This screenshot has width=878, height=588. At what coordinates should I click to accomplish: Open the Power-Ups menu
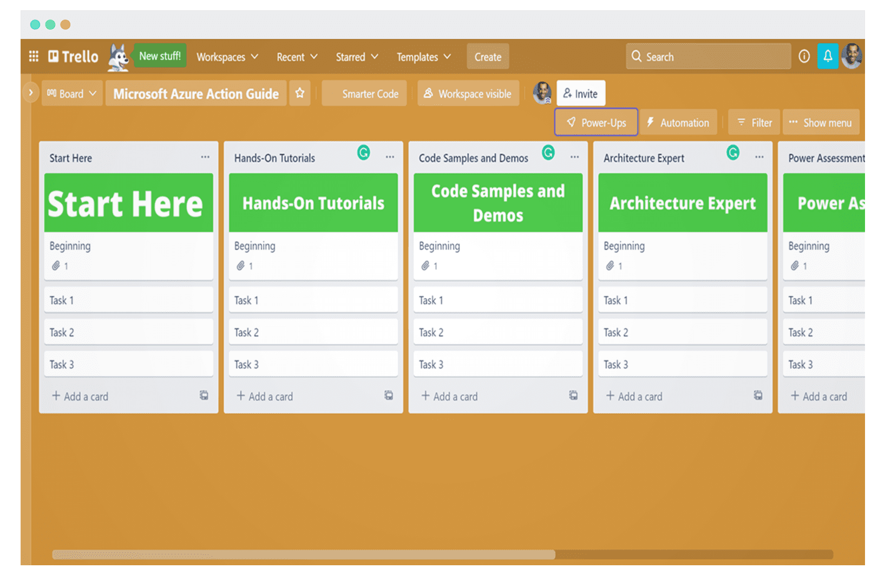pyautogui.click(x=596, y=122)
